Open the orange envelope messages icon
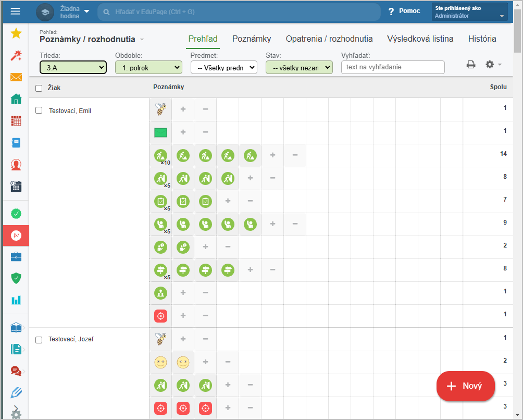Image resolution: width=523 pixels, height=420 pixels. pyautogui.click(x=16, y=78)
